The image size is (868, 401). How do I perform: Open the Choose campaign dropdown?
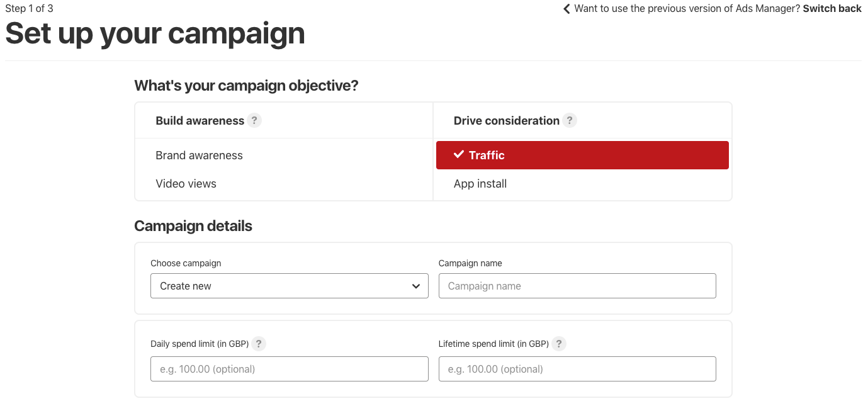pos(290,286)
